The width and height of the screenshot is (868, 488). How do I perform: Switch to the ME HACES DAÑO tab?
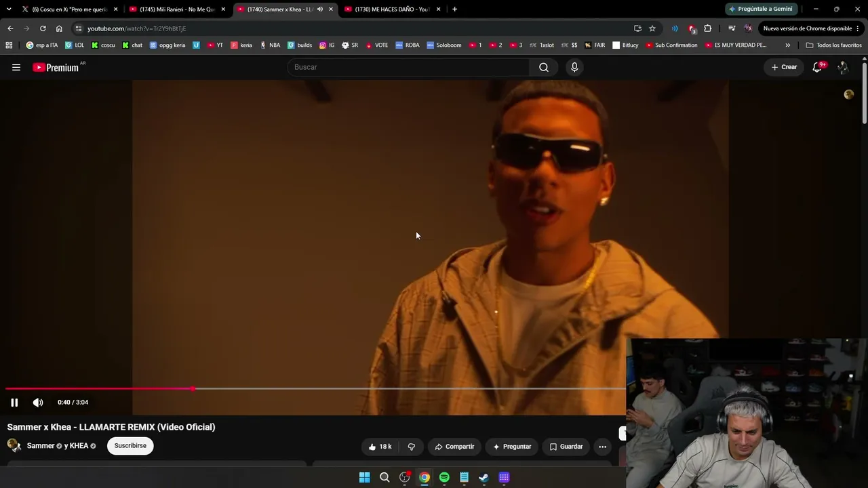[x=393, y=9]
